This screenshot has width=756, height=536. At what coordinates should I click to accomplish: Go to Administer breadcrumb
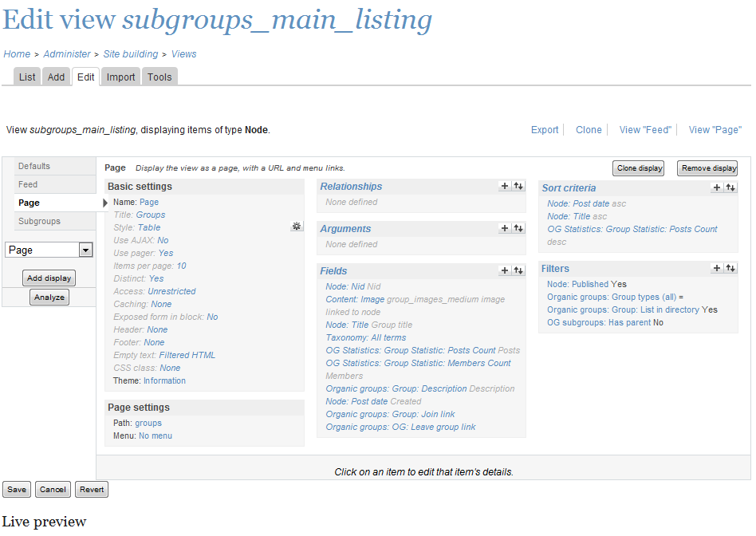(67, 54)
